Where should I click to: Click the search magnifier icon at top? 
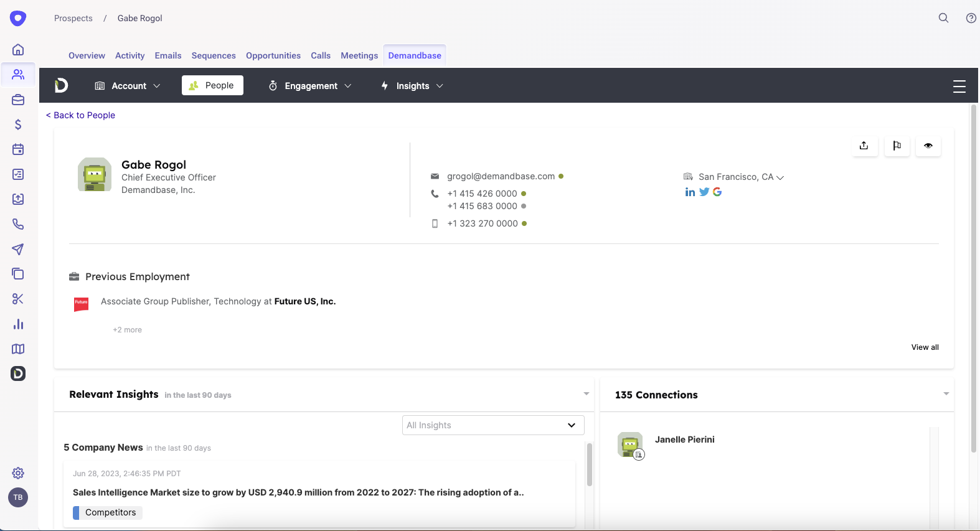(x=943, y=18)
